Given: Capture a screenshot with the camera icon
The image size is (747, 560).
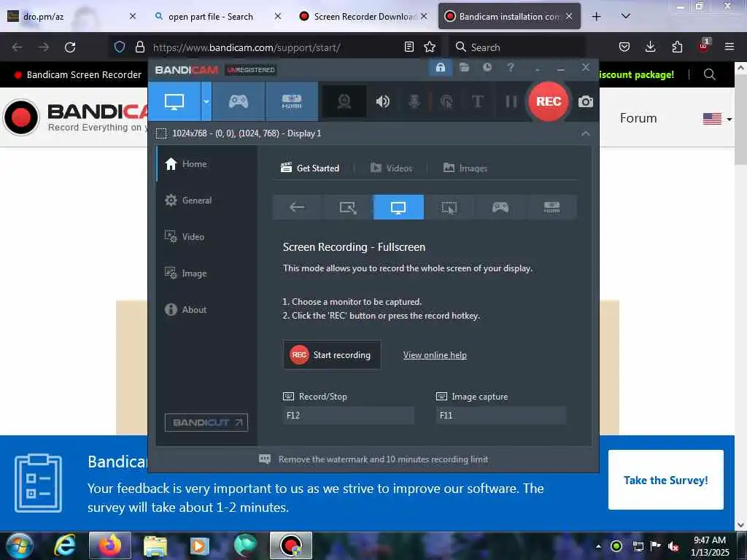Looking at the screenshot, I should [x=586, y=101].
